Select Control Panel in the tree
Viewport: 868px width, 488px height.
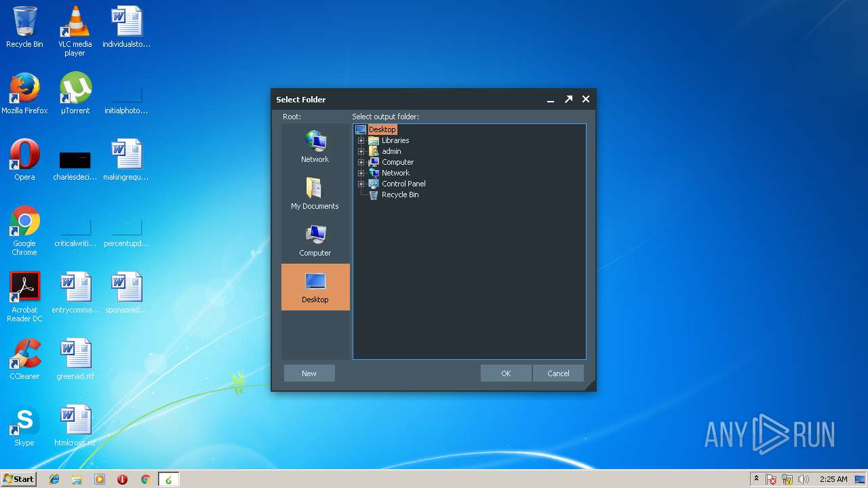[403, 184]
